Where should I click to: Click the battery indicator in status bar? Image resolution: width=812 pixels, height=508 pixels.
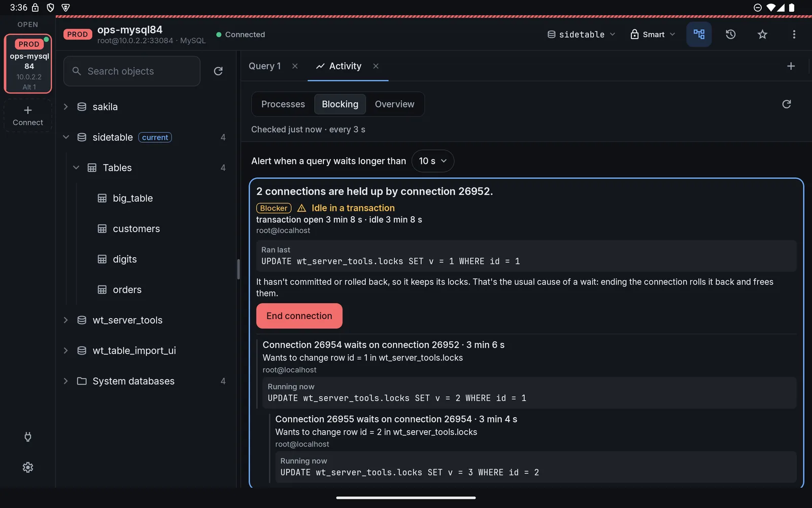tap(792, 8)
